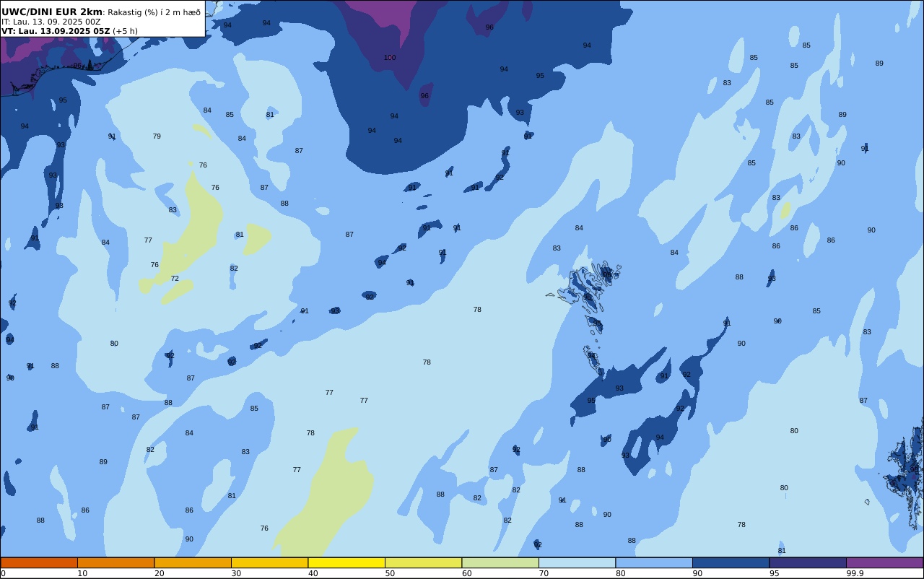
Task: Select the "IT: Lau. 13. 09. 2025 00Z" line
Action: point(51,22)
